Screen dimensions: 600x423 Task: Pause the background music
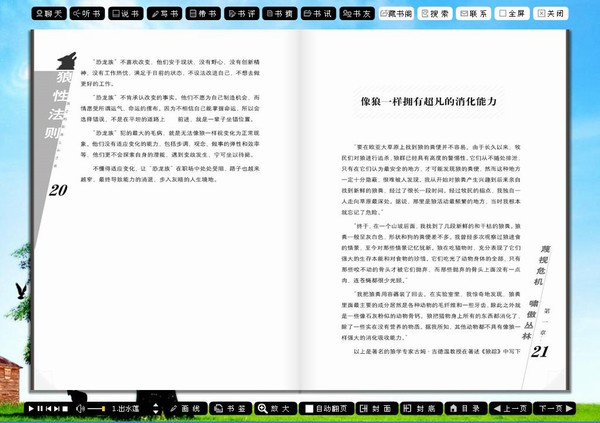click(x=40, y=409)
